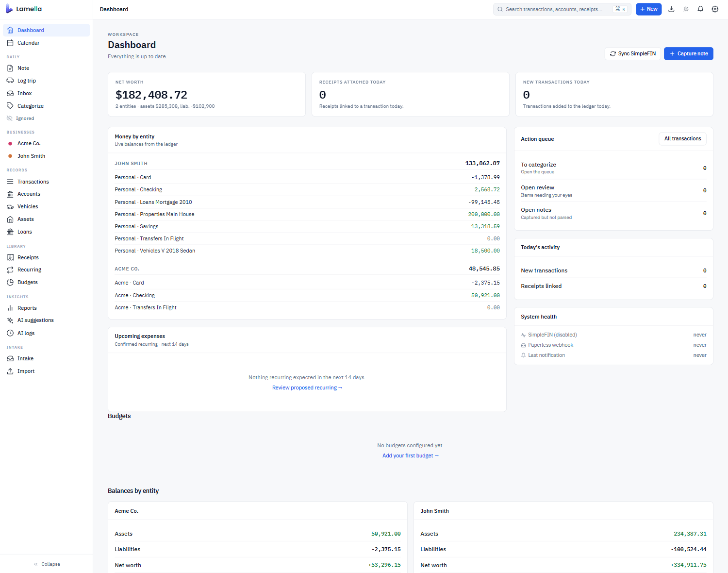Open the Open notes row
The height and width of the screenshot is (573, 728).
pyautogui.click(x=613, y=213)
